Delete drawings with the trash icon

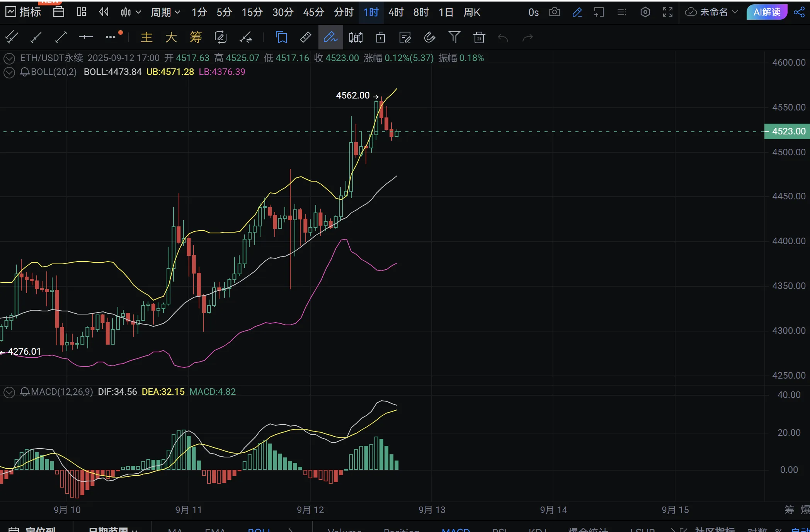(479, 37)
